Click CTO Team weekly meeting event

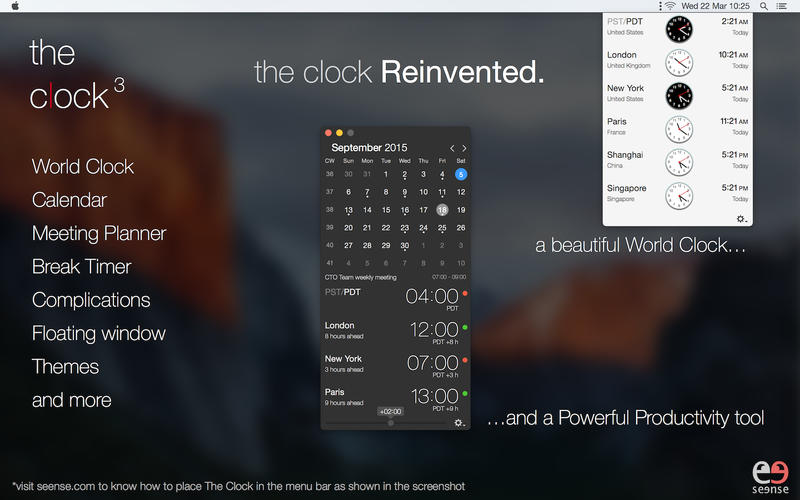coord(361,277)
